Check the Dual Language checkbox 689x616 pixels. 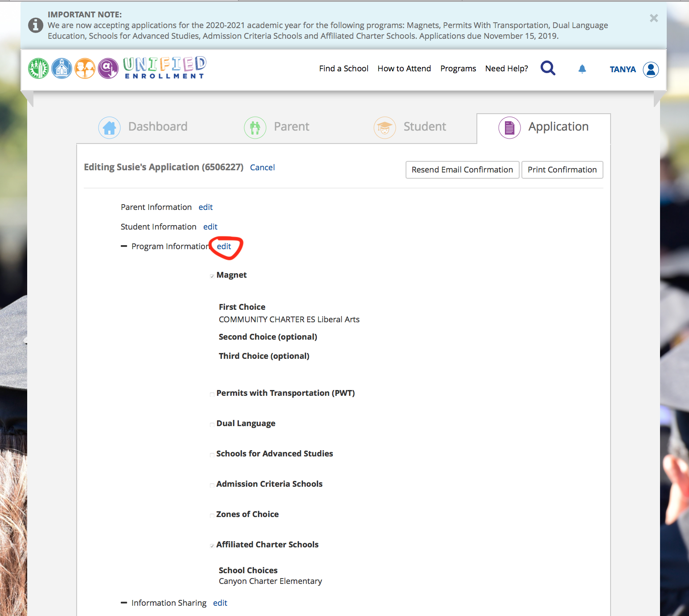212,424
